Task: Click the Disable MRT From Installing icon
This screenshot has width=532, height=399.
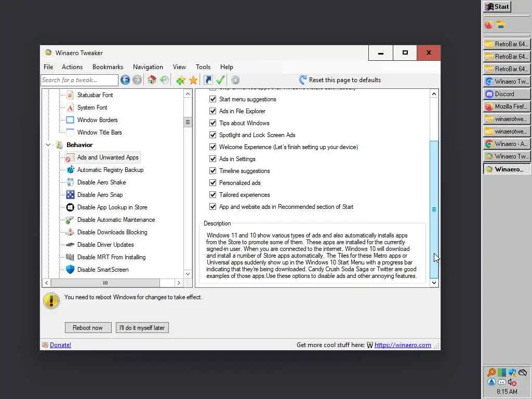Action: [x=70, y=257]
